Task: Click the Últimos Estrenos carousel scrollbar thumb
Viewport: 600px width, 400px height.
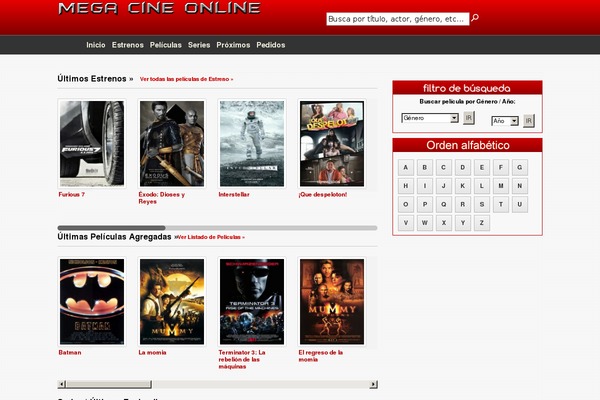Action: pyautogui.click(x=111, y=228)
